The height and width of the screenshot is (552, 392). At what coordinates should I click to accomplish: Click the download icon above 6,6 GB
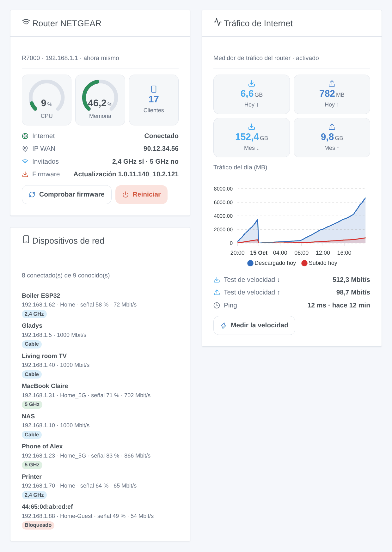[x=252, y=83]
